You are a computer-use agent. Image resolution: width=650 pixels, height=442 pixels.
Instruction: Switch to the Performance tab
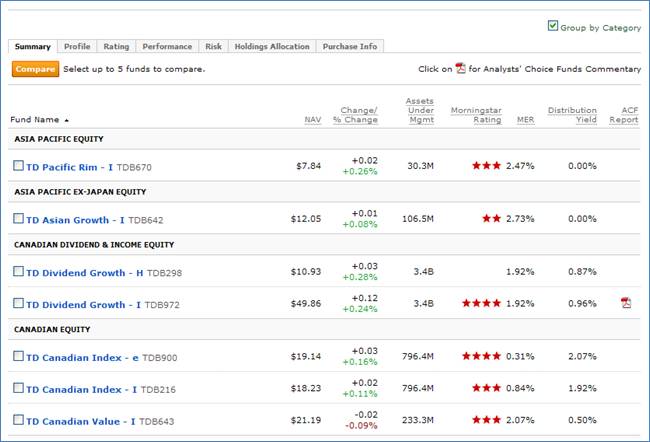click(x=167, y=46)
